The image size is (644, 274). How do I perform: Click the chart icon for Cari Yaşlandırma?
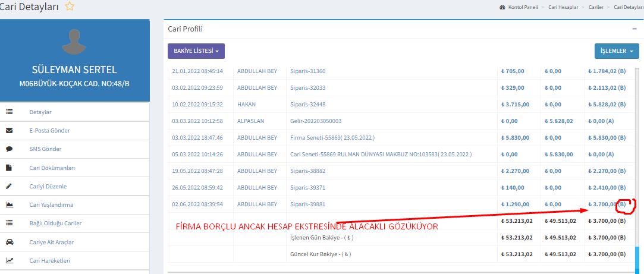[9, 205]
